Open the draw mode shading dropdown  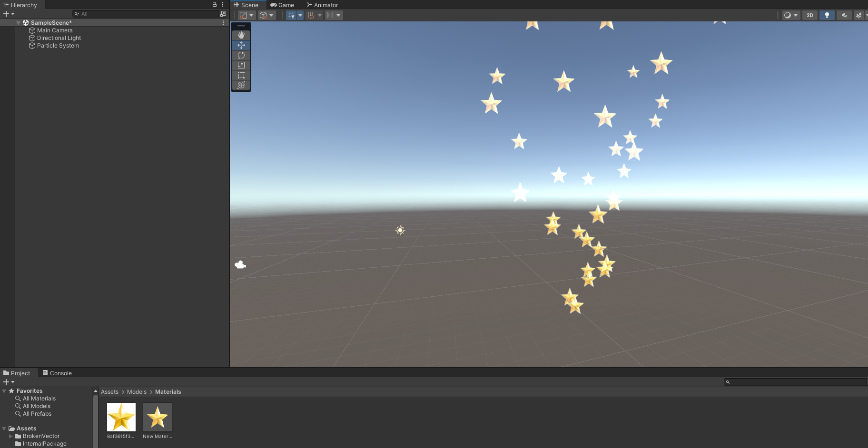pyautogui.click(x=791, y=15)
